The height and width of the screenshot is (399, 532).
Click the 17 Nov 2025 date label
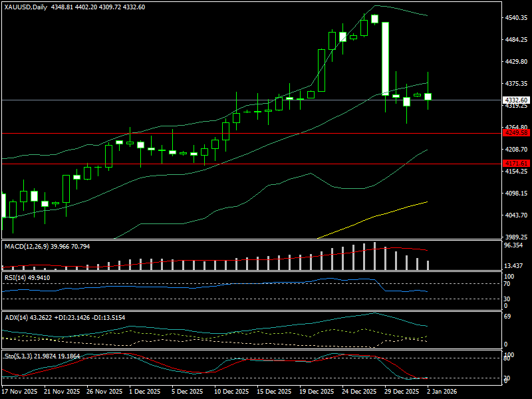pyautogui.click(x=20, y=392)
